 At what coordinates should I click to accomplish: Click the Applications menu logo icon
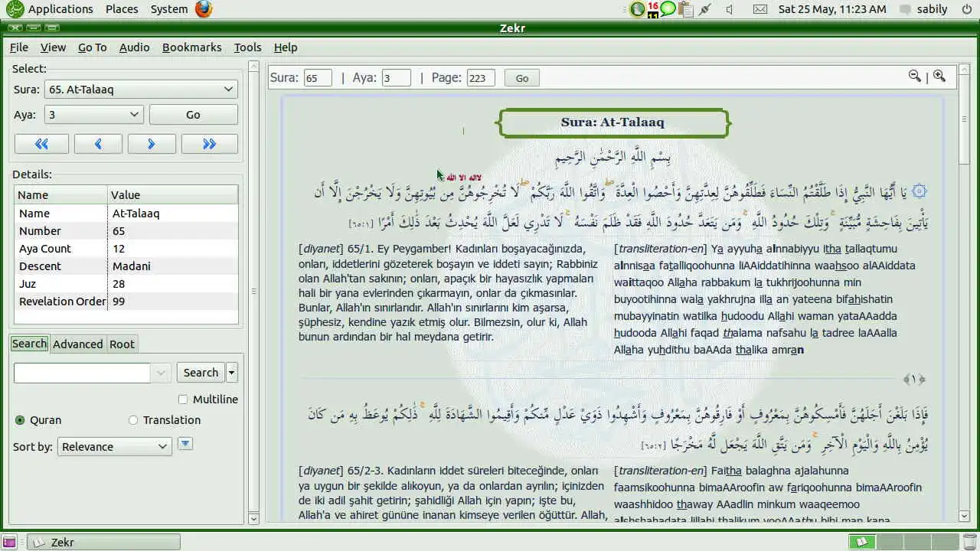(x=14, y=9)
